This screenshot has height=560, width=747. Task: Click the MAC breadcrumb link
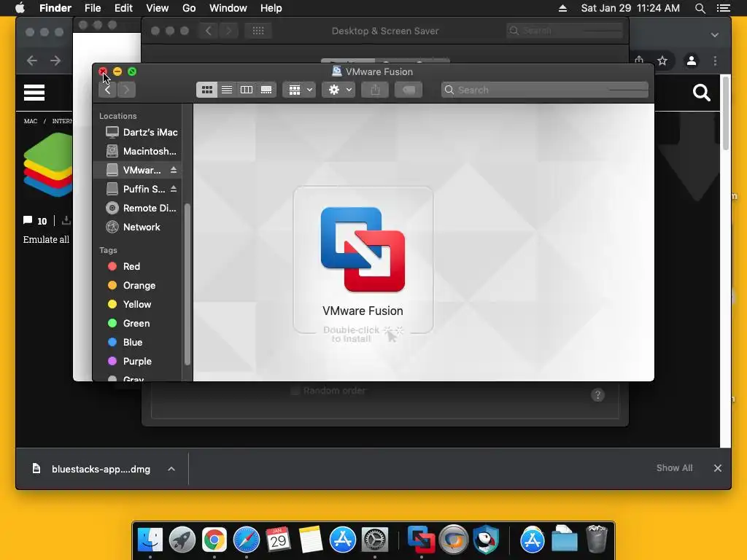pos(31,121)
